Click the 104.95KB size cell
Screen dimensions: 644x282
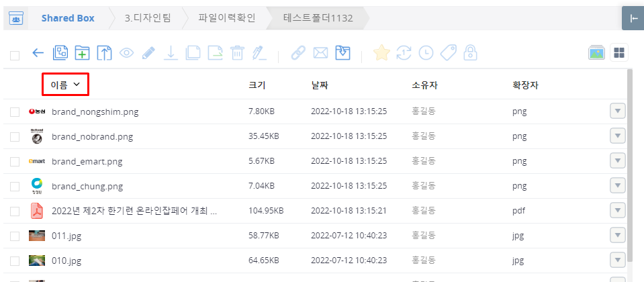click(x=266, y=211)
